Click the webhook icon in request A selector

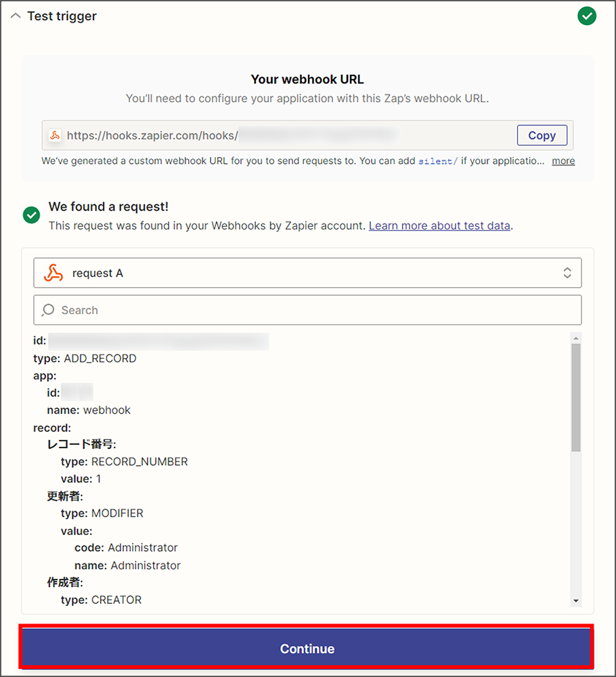click(x=53, y=273)
